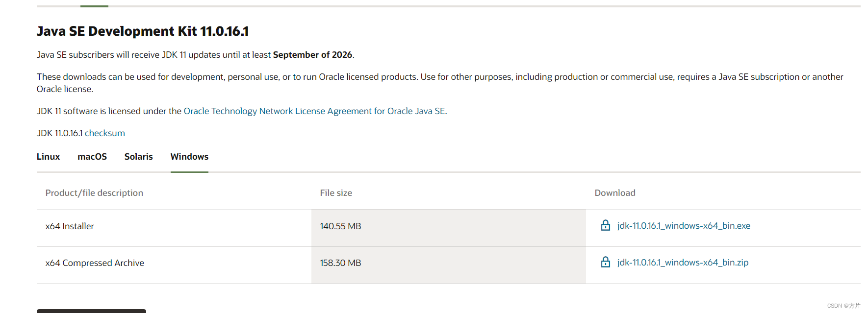
Task: Switch to the Linux tab
Action: pos(48,157)
